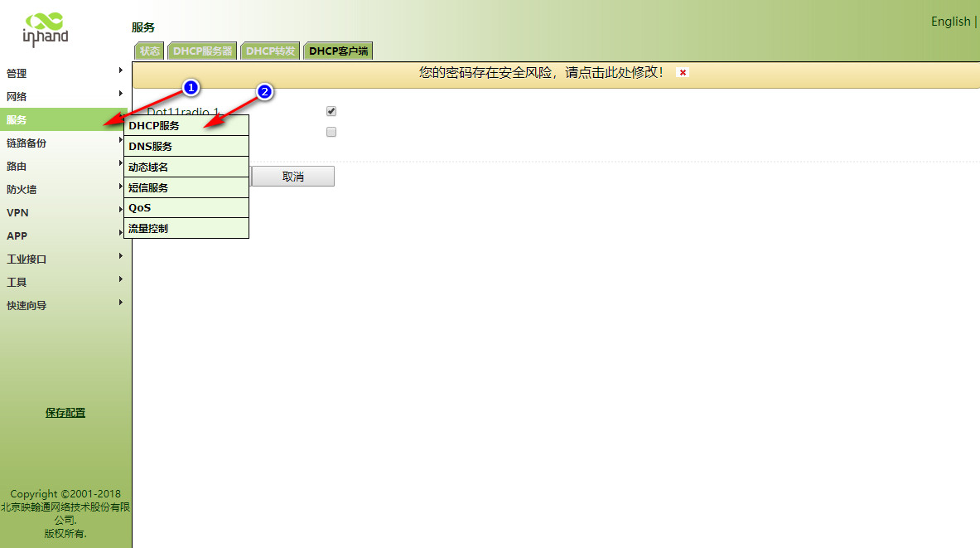
Task: Close the password security warning banner
Action: [x=683, y=73]
